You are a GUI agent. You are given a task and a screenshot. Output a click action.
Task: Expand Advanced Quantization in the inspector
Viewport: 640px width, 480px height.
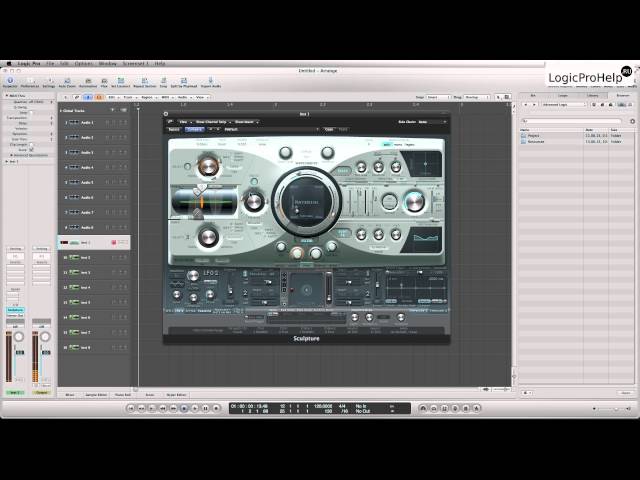(x=11, y=156)
